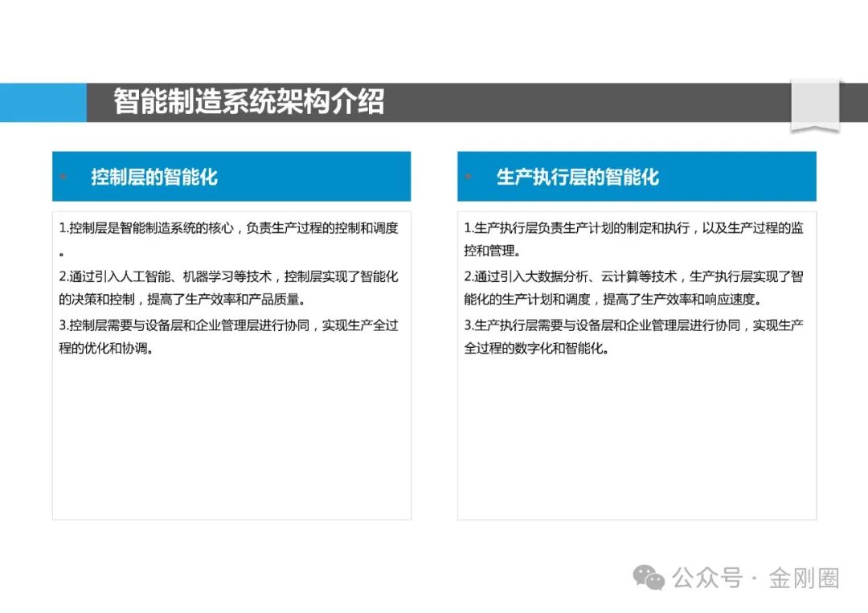Click the slide title 智能制造系统架构介绍
Screen dimensions: 868x613
[248, 102]
